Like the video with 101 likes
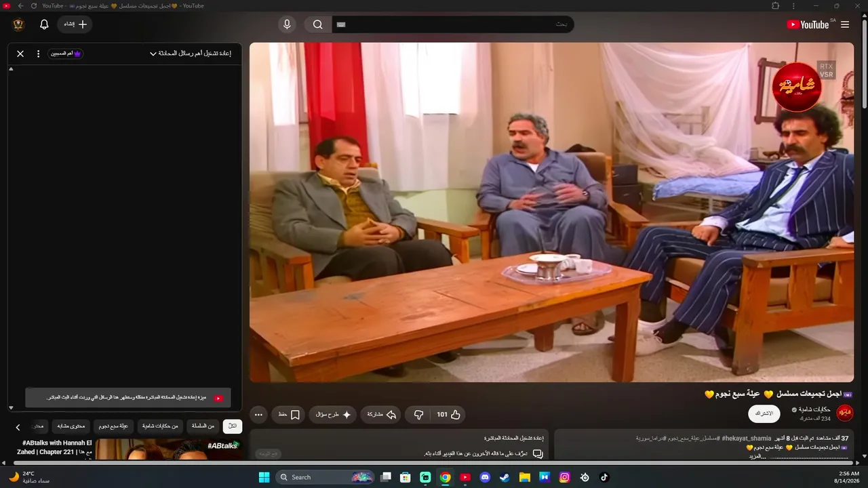 click(448, 414)
